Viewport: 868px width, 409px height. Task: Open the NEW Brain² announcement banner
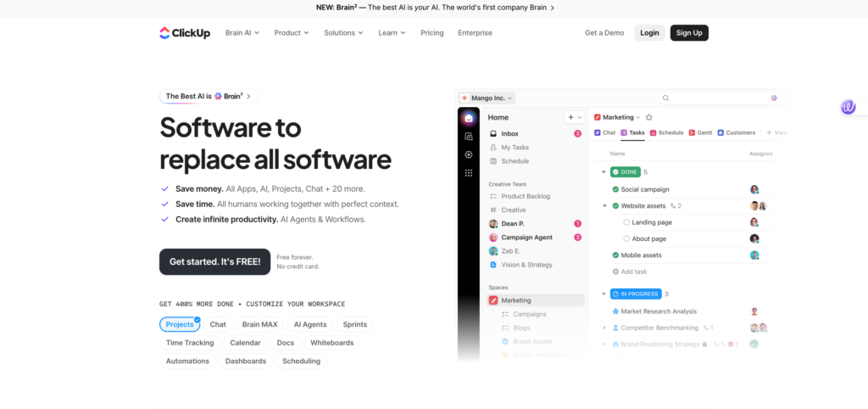435,8
